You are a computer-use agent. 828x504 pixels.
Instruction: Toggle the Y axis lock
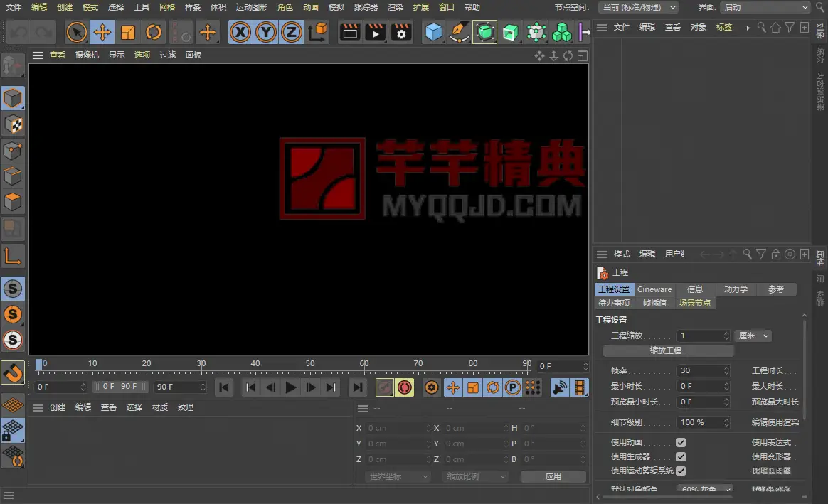tap(265, 32)
